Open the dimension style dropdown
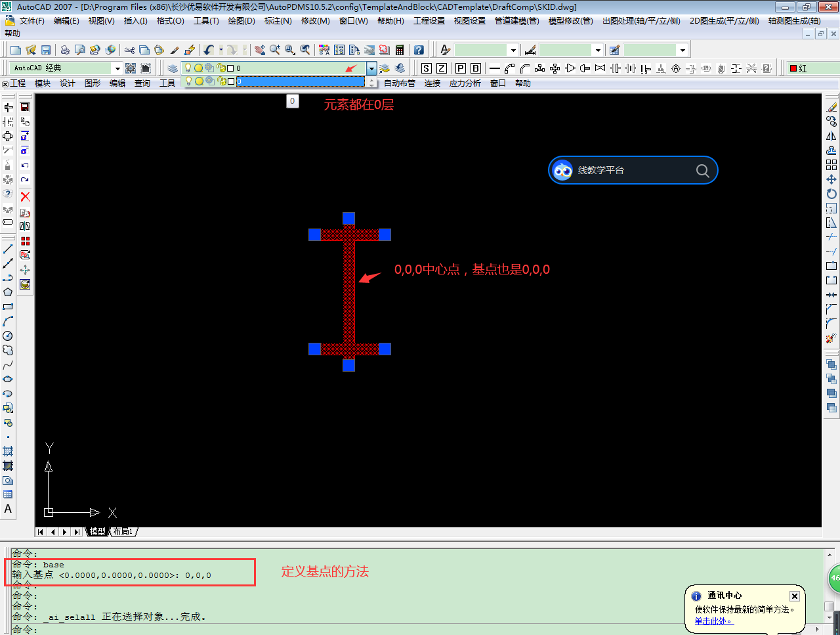Viewport: 840px width, 635px height. point(598,50)
